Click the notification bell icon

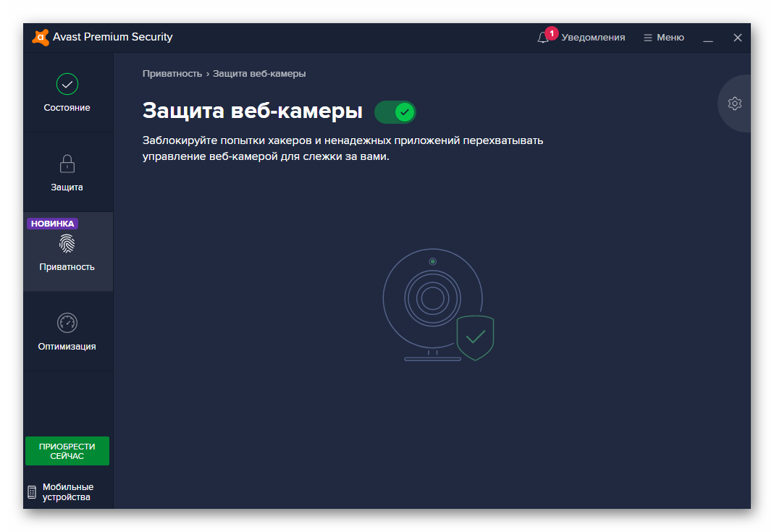(x=543, y=38)
